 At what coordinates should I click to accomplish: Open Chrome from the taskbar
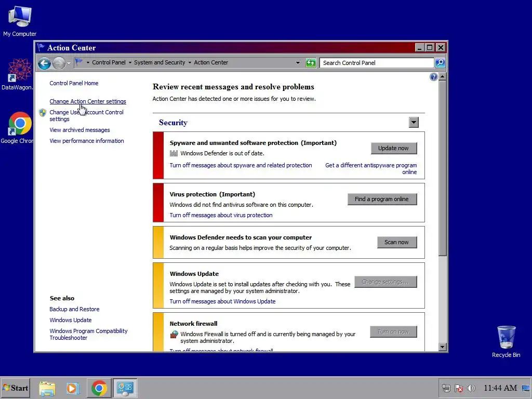tap(99, 388)
